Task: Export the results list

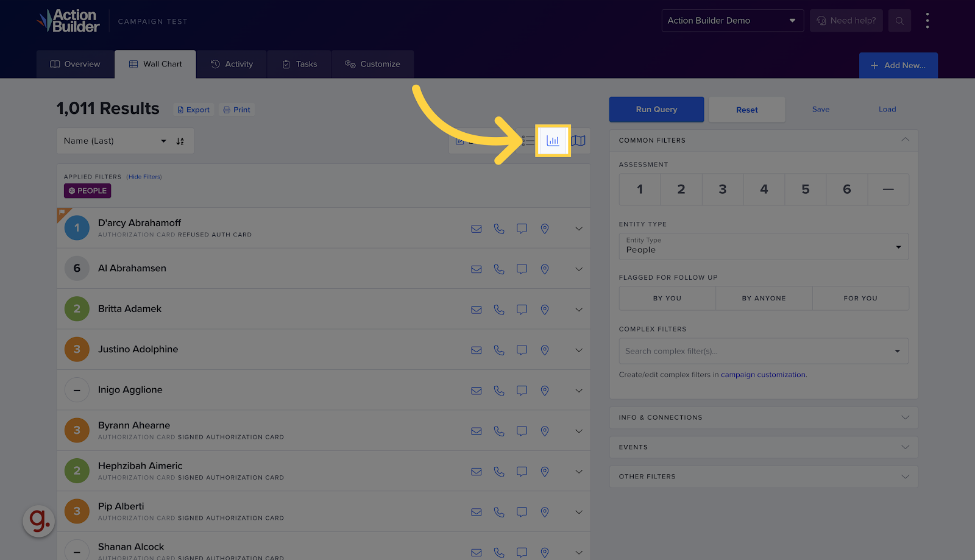Action: coord(193,110)
